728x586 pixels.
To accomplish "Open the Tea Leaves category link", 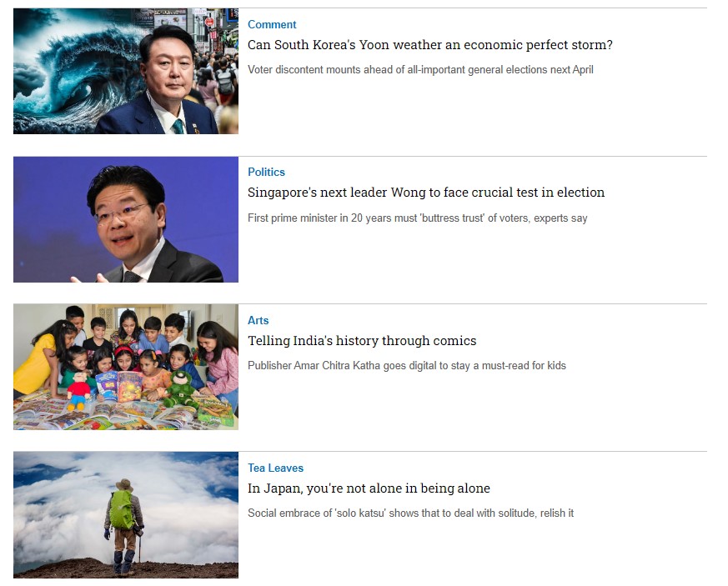I will coord(275,468).
